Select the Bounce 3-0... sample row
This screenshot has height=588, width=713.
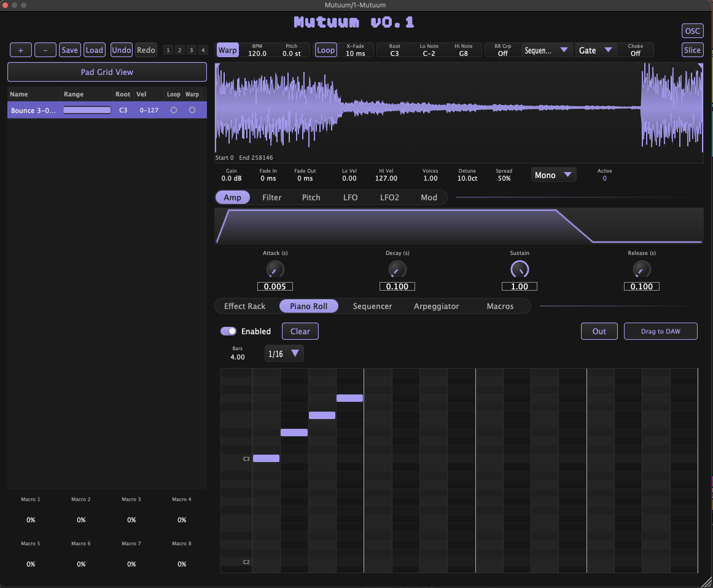point(107,110)
